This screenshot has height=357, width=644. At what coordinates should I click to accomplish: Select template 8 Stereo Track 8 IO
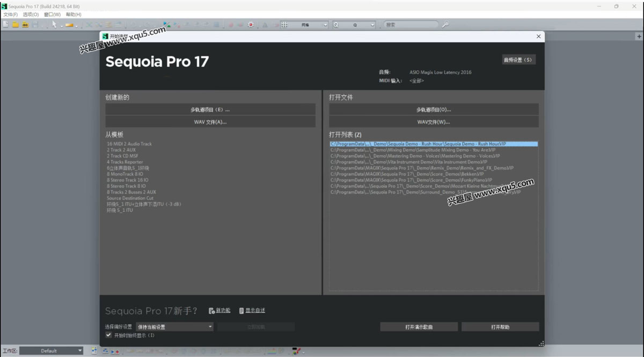pos(126,186)
